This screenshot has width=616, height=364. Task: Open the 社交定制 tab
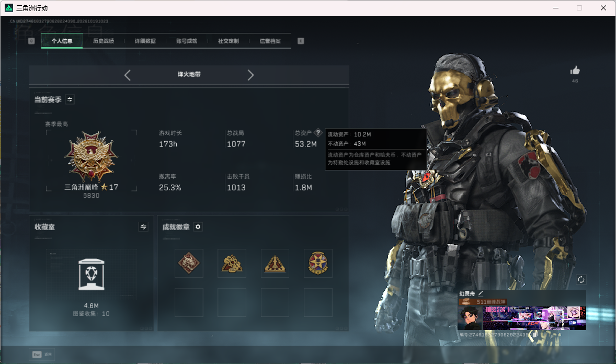(229, 41)
